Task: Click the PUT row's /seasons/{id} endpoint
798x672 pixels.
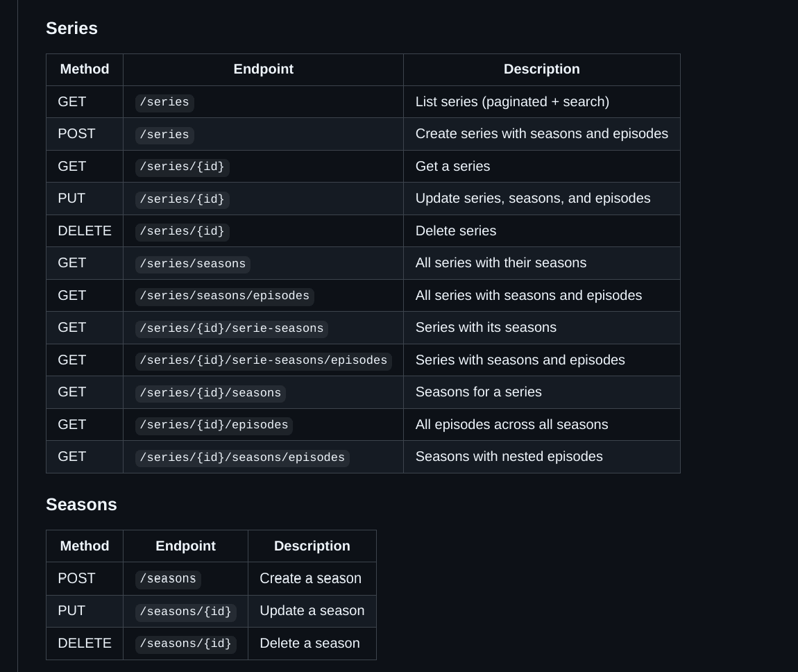Action: tap(185, 612)
